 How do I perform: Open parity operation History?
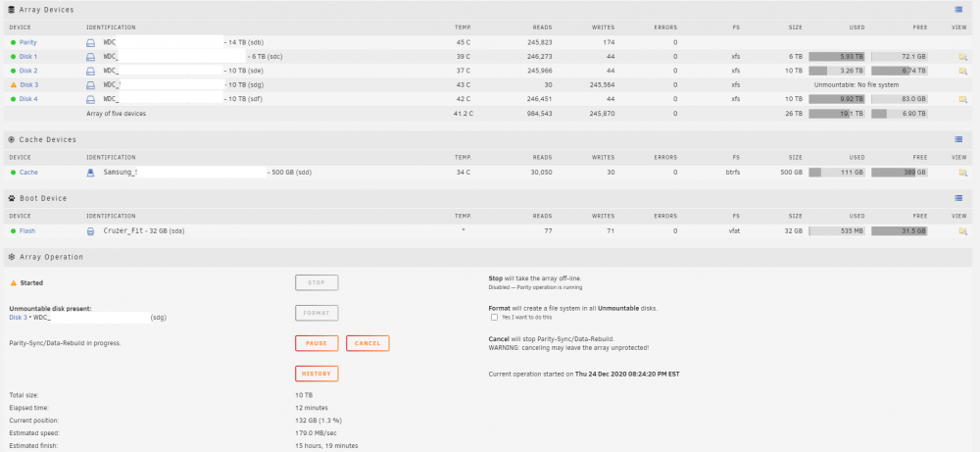[x=317, y=374]
